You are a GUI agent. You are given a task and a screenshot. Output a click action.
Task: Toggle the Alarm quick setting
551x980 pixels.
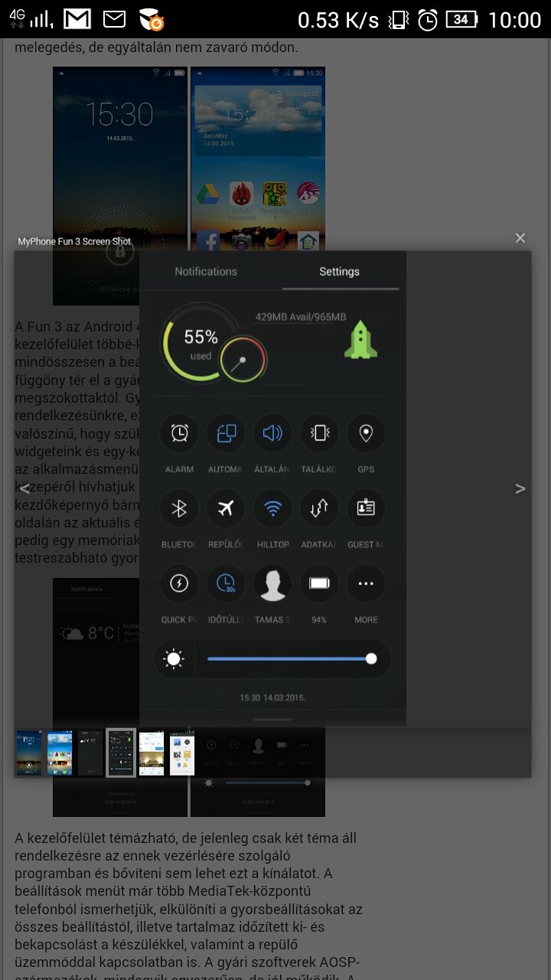(x=179, y=433)
